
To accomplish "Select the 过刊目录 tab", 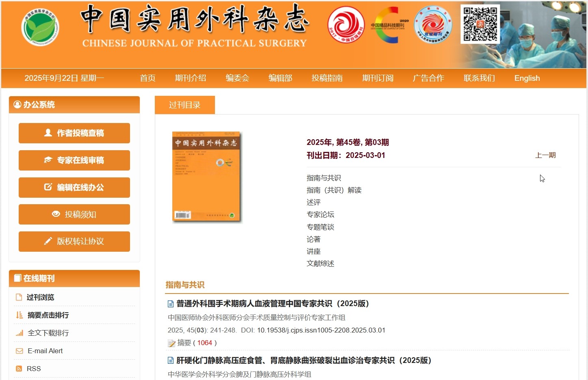I will (x=184, y=105).
